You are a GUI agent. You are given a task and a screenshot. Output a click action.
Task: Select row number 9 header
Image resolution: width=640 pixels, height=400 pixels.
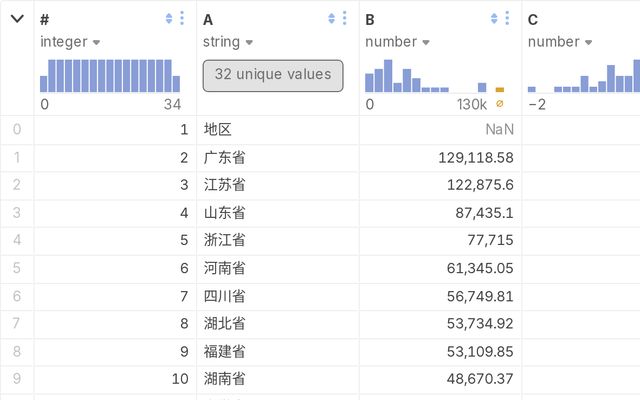17,379
